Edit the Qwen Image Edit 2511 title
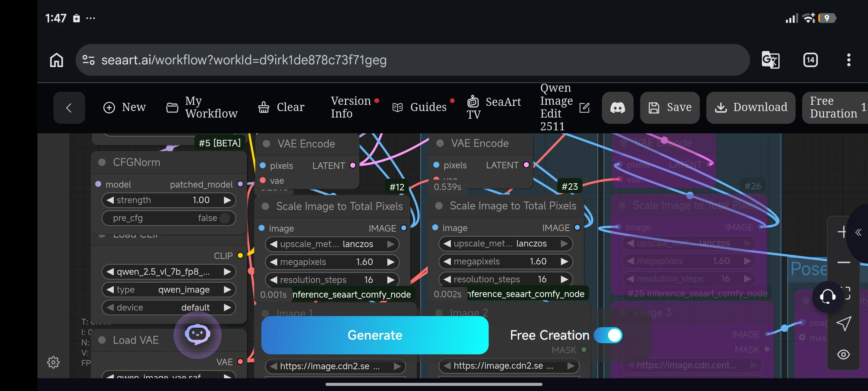Image resolution: width=868 pixels, height=391 pixels. 584,108
